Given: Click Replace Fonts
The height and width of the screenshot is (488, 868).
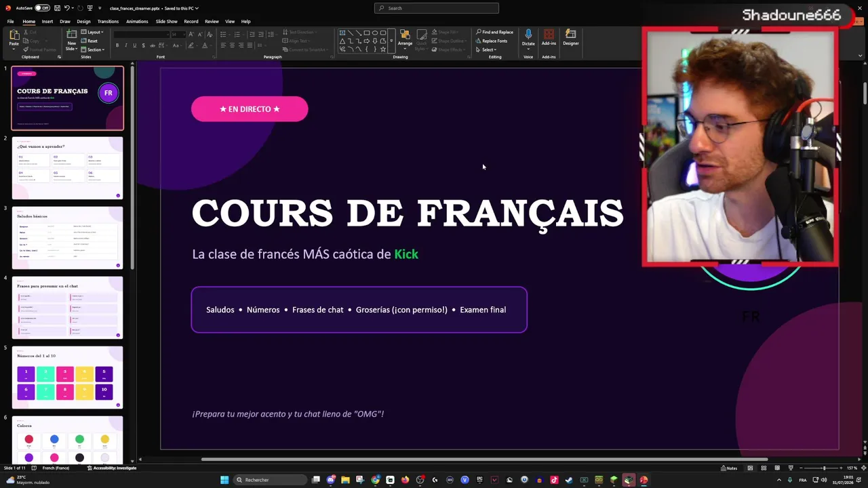Looking at the screenshot, I should pos(492,41).
